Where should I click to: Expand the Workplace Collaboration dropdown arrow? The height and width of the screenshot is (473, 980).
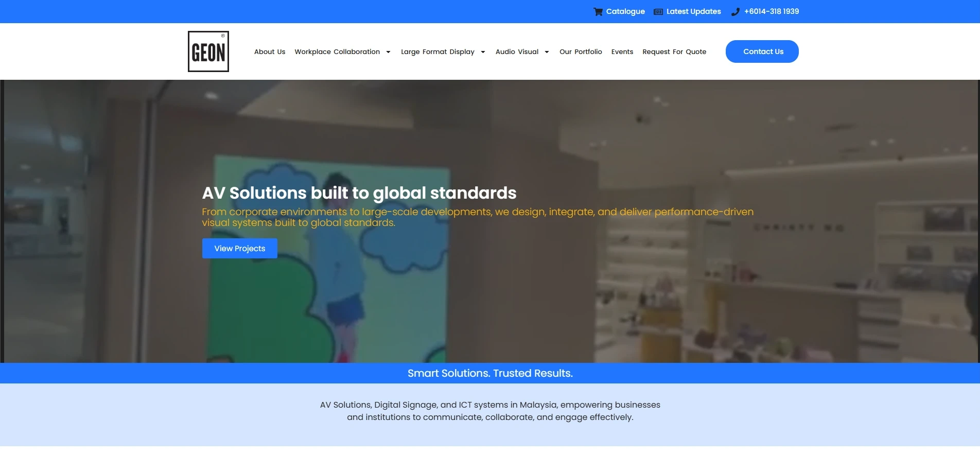click(388, 52)
